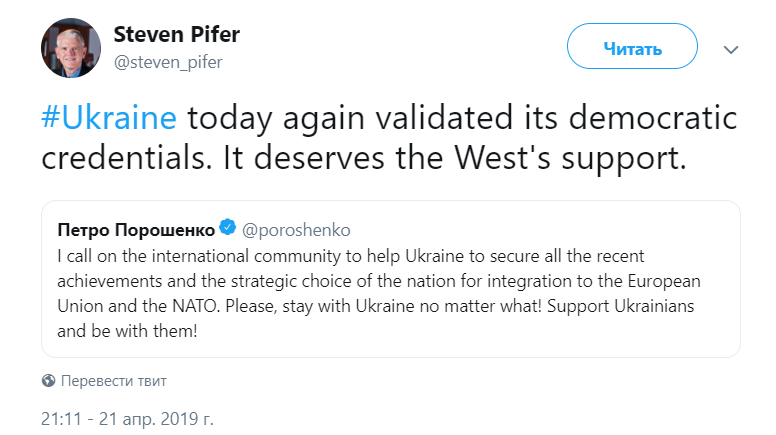The image size is (776, 435).
Task: Click the blue verified badge beside Порошенко
Action: [227, 228]
